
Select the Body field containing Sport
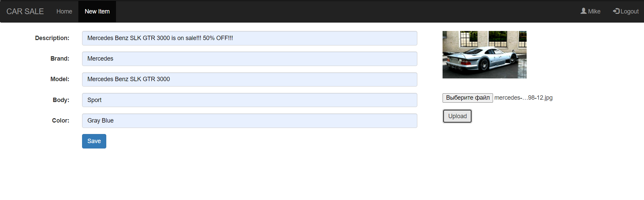click(250, 100)
